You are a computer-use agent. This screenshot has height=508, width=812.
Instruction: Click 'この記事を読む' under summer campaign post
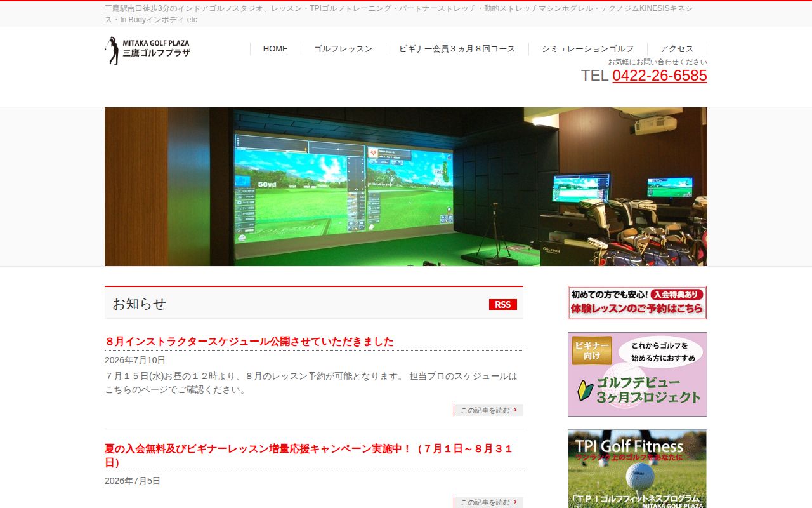488,502
